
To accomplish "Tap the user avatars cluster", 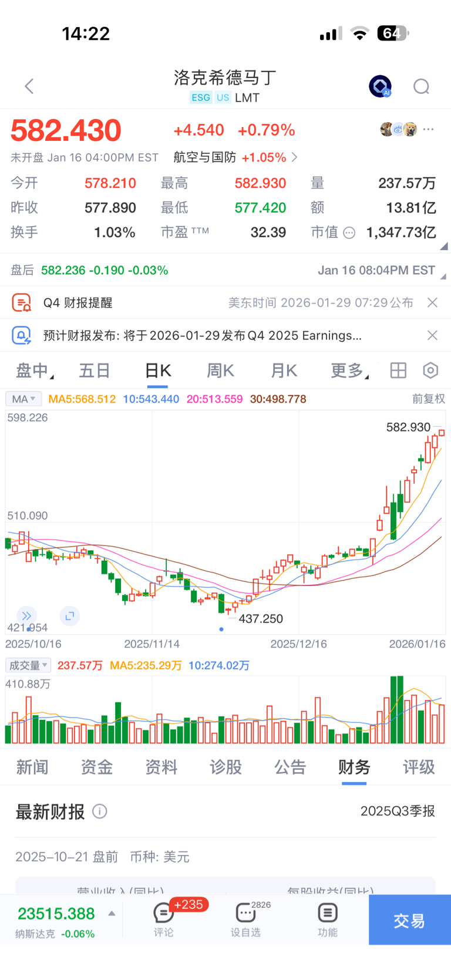I will tap(399, 129).
